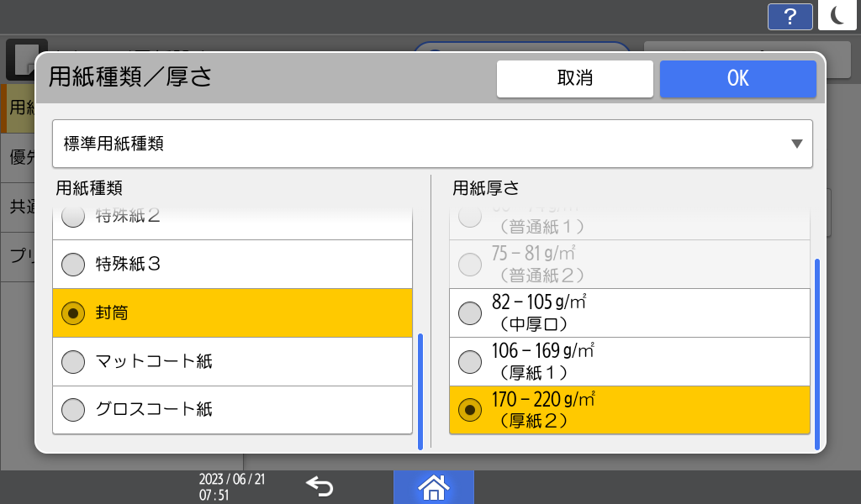Cancel with the 取消 button

tap(574, 79)
